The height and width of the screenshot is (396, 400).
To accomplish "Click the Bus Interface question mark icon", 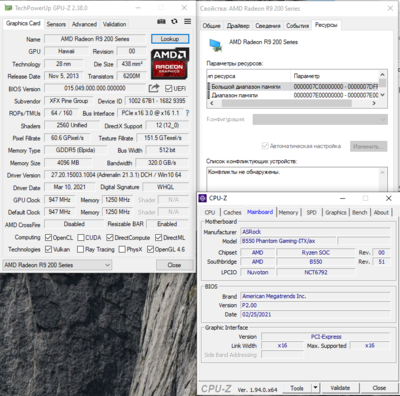I will (x=187, y=113).
